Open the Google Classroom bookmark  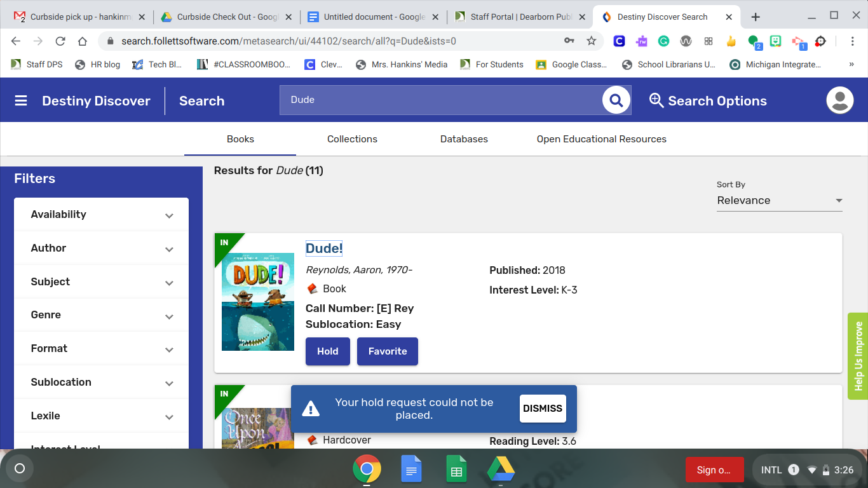point(571,64)
